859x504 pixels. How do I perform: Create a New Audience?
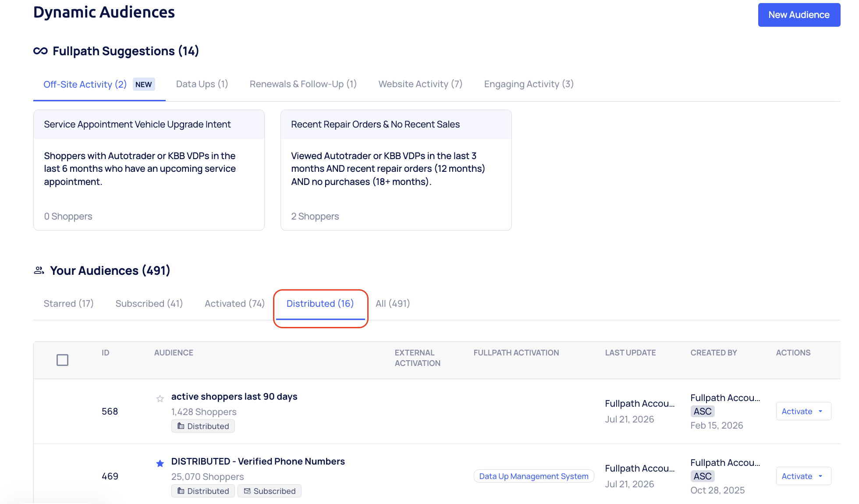point(799,15)
